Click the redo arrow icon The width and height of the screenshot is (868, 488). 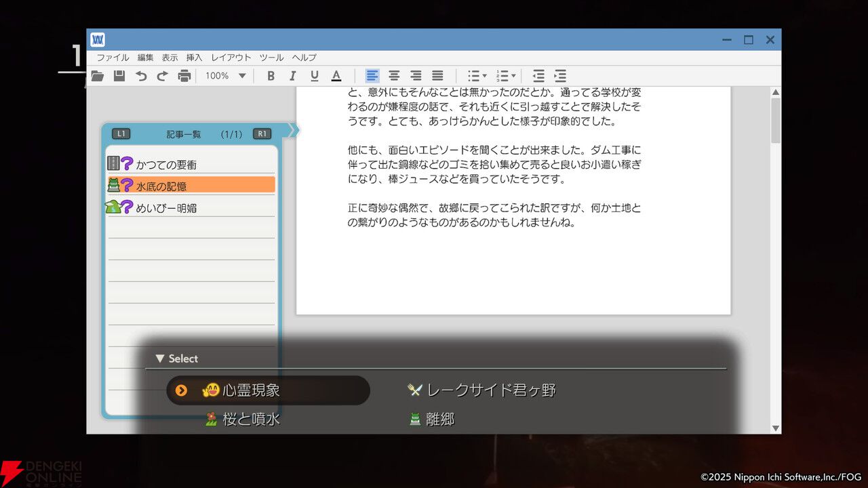162,76
